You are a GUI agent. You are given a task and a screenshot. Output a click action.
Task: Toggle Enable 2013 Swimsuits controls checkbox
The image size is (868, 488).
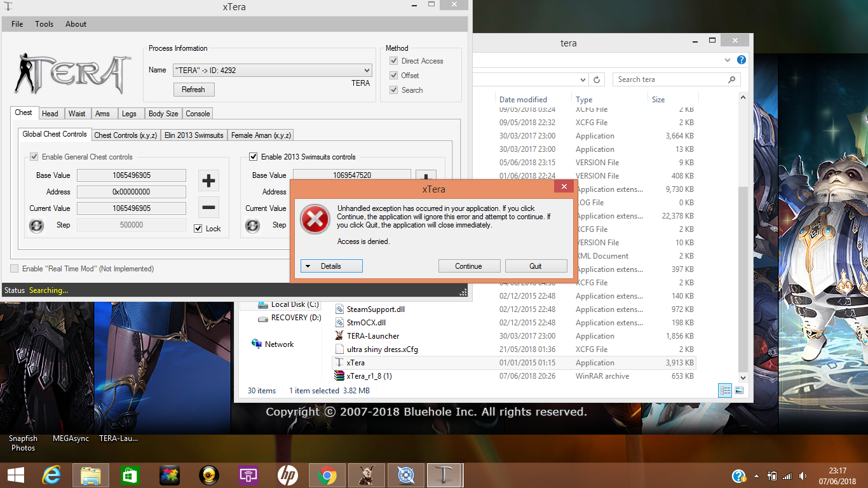click(x=254, y=157)
